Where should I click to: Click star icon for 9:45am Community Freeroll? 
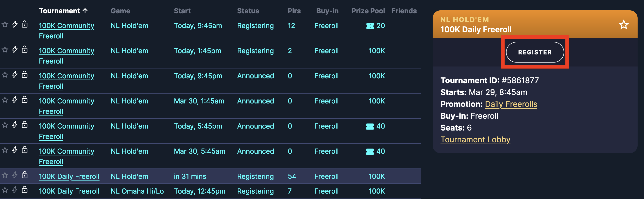coord(5,24)
